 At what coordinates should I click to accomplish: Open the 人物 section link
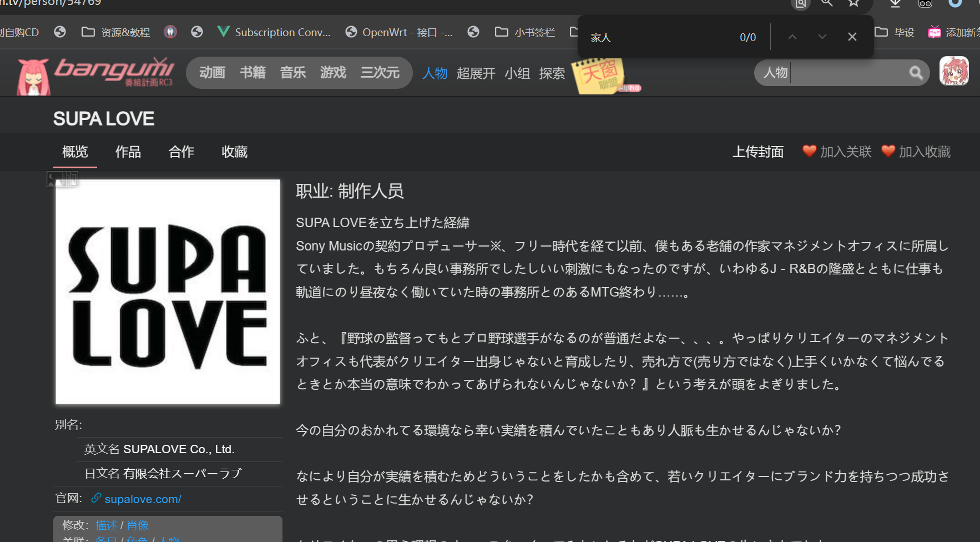click(435, 73)
